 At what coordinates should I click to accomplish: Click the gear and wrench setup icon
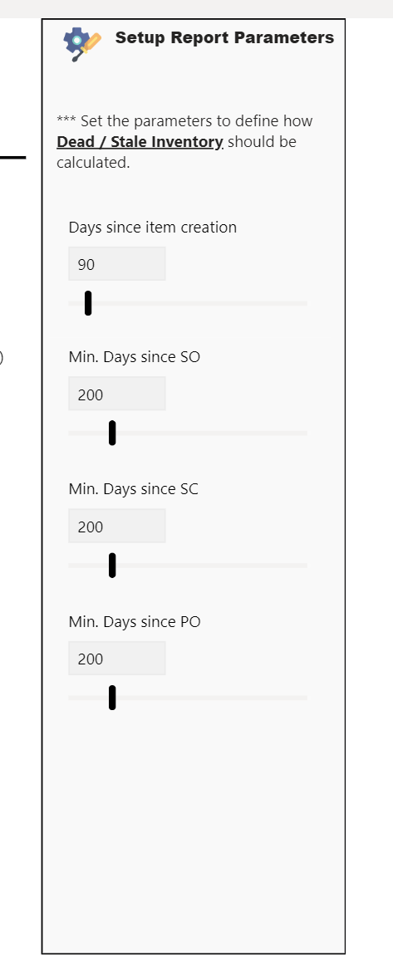tap(82, 44)
